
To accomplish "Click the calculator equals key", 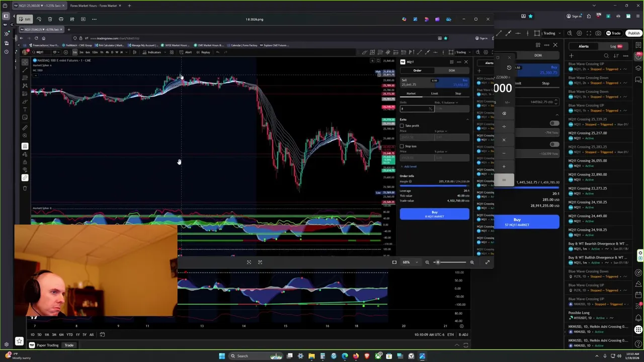I will [x=504, y=179].
